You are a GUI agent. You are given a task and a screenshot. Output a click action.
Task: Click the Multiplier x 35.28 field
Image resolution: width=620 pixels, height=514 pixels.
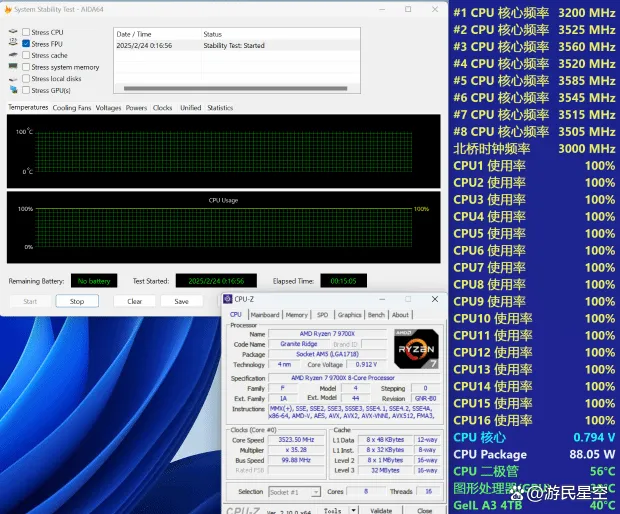(296, 450)
